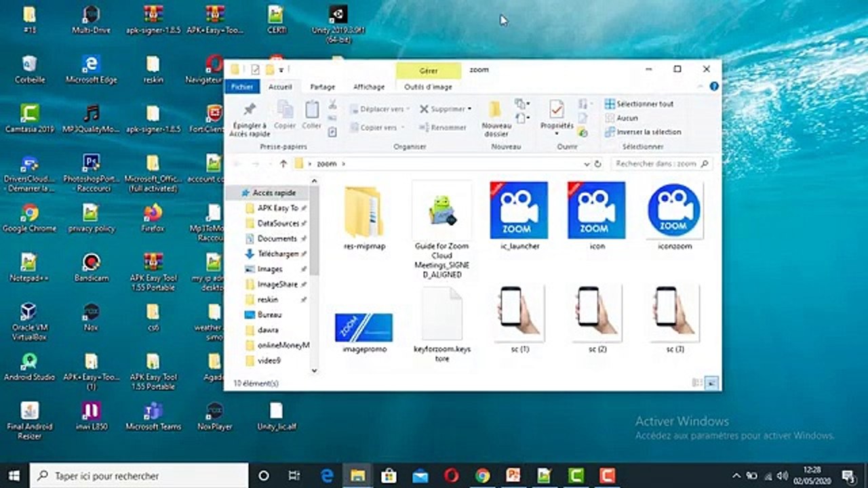The height and width of the screenshot is (488, 868).
Task: Open Explorer help question mark icon
Action: point(713,87)
